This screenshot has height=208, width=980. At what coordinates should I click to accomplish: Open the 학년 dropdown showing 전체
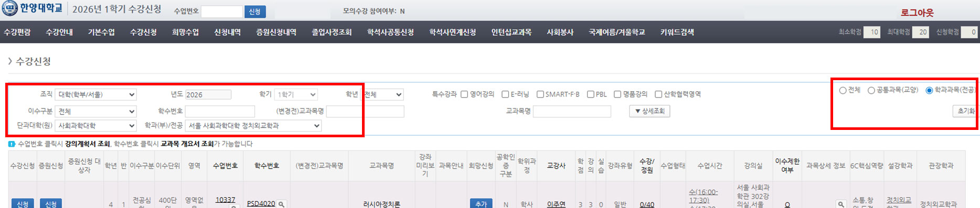click(383, 95)
